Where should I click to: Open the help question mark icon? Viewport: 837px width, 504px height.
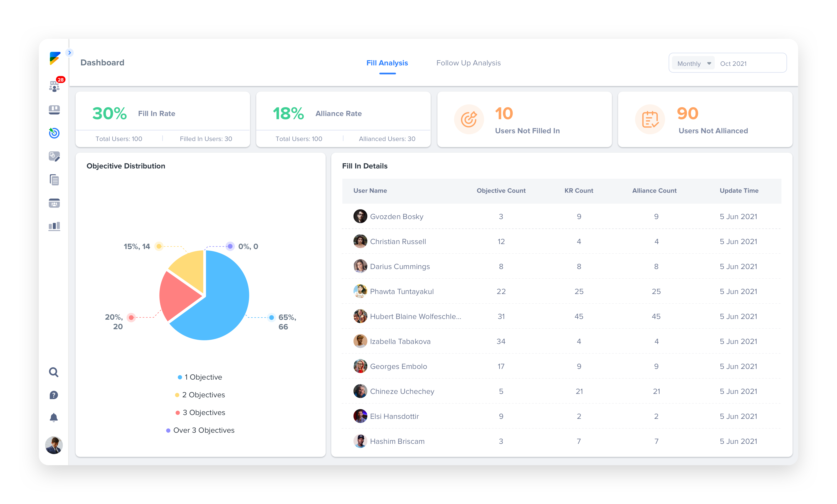point(54,395)
